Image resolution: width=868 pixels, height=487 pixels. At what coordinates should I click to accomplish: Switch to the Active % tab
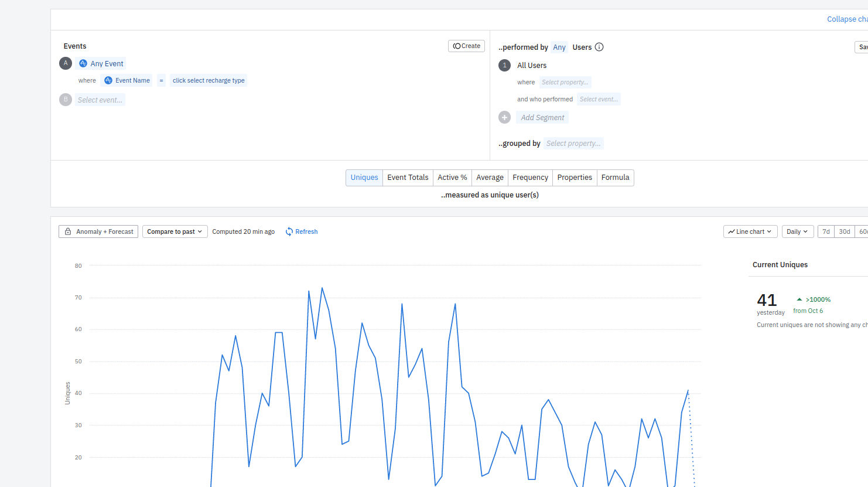[x=452, y=178]
